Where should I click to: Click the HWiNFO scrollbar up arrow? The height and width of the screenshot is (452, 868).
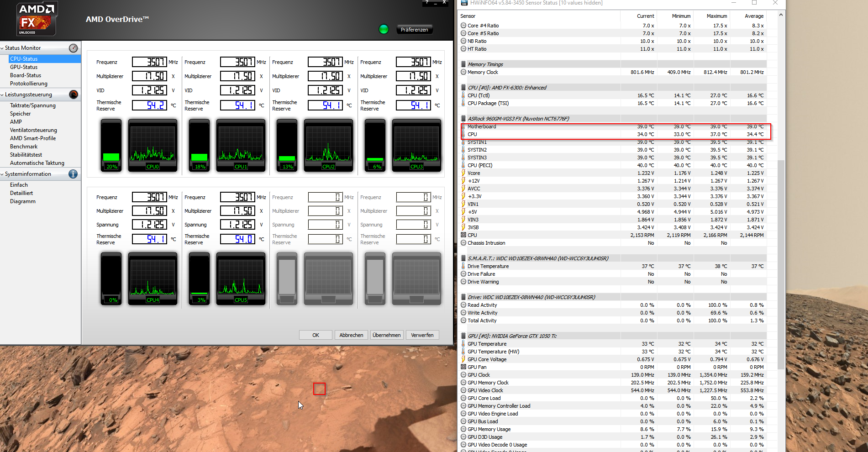[781, 15]
